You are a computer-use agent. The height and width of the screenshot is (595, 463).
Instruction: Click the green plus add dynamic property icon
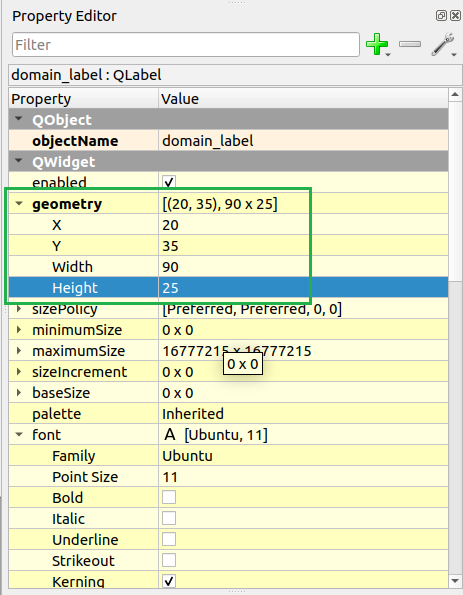coord(377,44)
